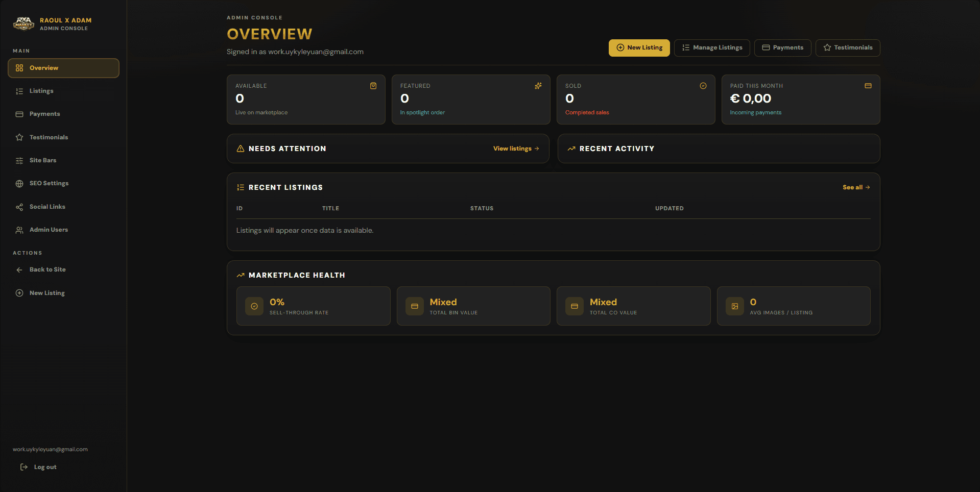
Task: Click the yellow New Listing button
Action: pos(639,47)
